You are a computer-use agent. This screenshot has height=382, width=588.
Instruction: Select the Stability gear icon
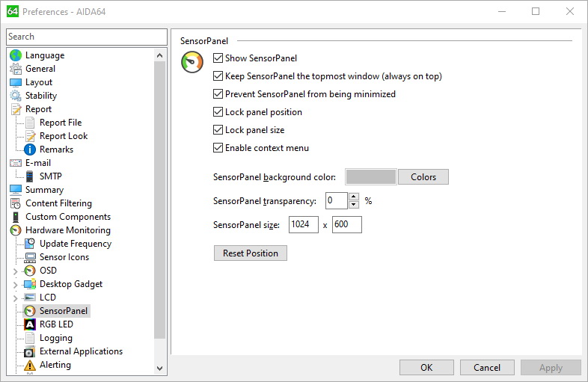[16, 96]
